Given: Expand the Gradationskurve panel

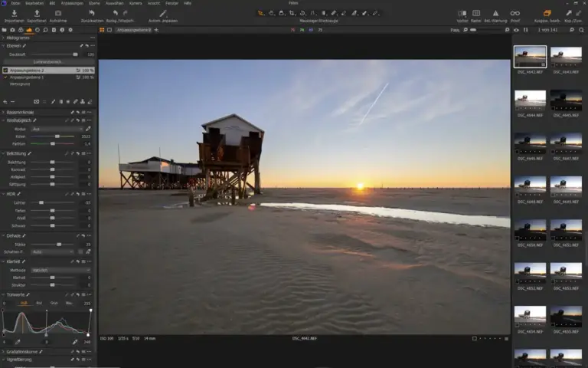Looking at the screenshot, I should tap(3, 352).
